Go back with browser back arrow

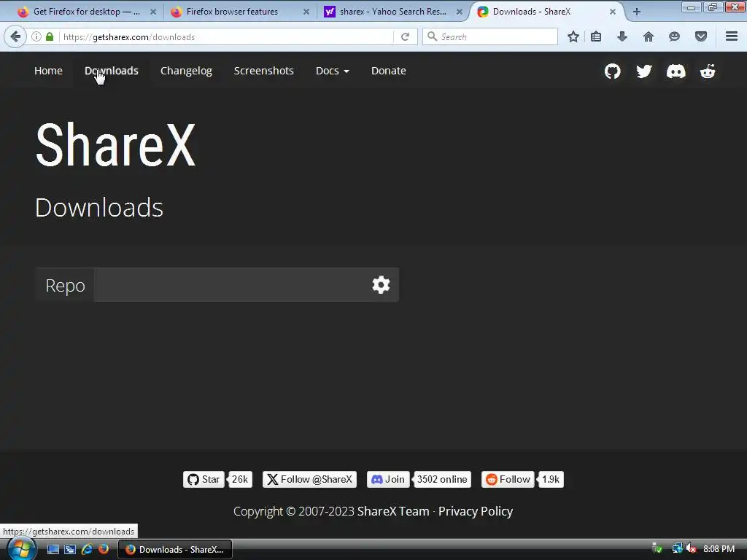point(15,36)
